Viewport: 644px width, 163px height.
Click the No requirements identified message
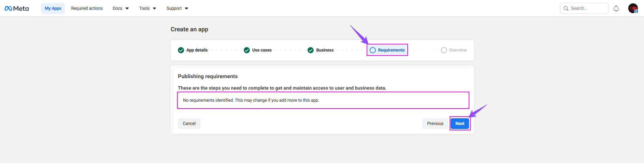(251, 100)
